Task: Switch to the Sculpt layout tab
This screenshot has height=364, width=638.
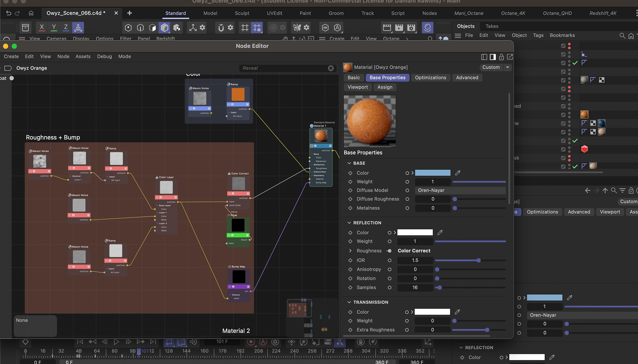Action: (x=242, y=13)
